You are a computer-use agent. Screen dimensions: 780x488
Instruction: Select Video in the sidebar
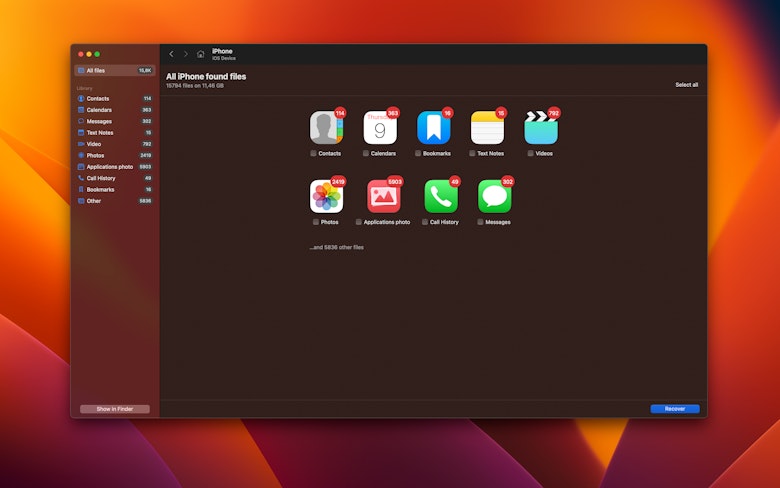(x=115, y=144)
